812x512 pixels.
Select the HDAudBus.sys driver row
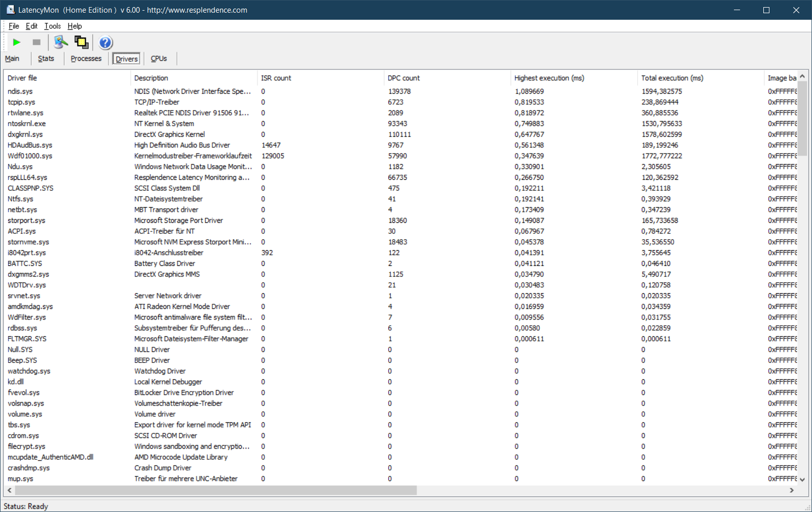coord(400,145)
